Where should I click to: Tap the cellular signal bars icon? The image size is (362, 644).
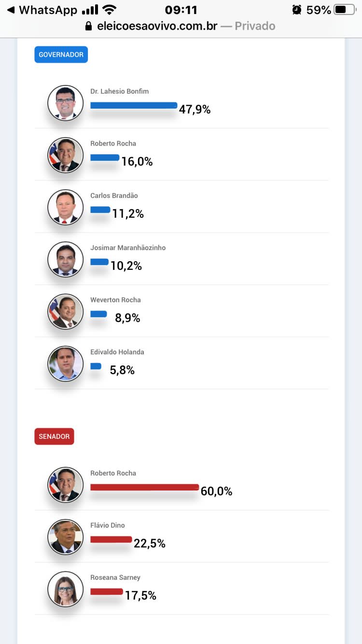point(90,10)
